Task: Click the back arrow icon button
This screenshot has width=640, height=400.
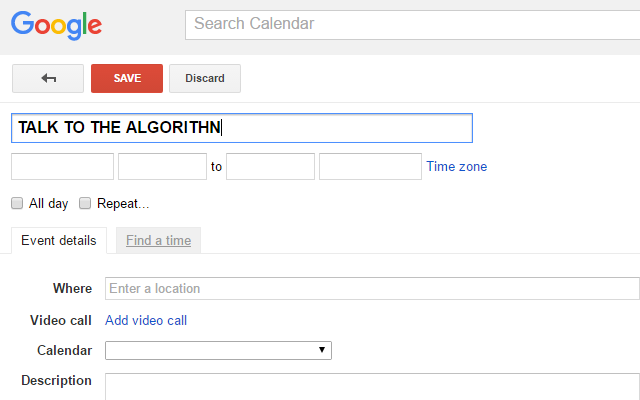Action: tap(48, 78)
